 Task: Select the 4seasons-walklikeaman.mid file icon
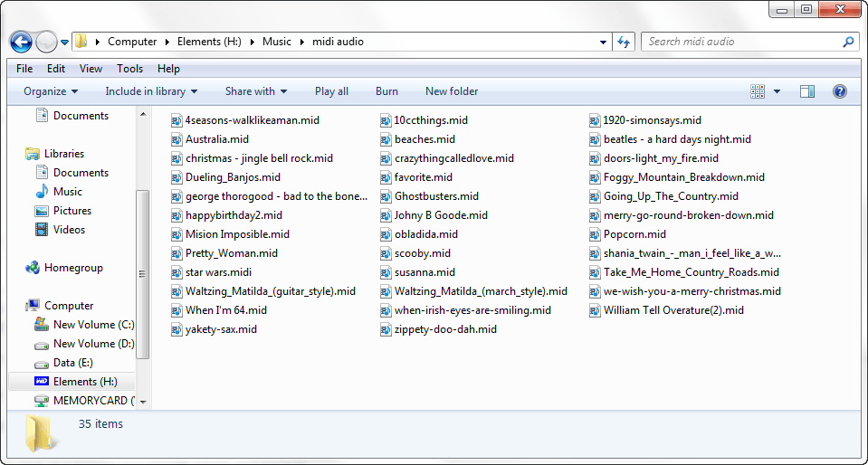coord(176,120)
